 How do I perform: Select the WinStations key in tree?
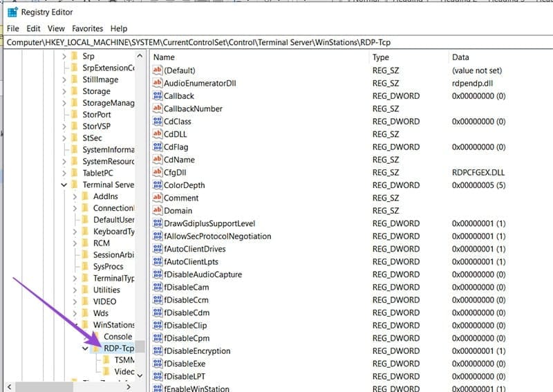click(113, 325)
